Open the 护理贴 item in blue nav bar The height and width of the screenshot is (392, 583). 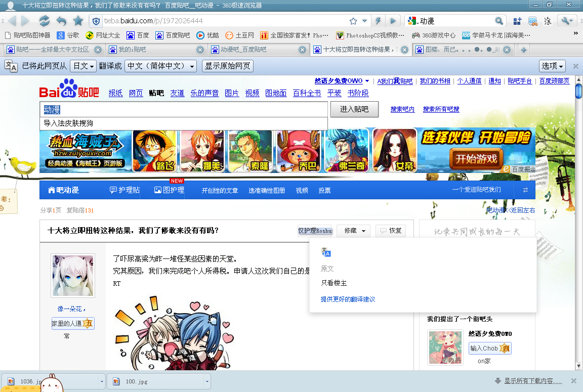pos(124,190)
